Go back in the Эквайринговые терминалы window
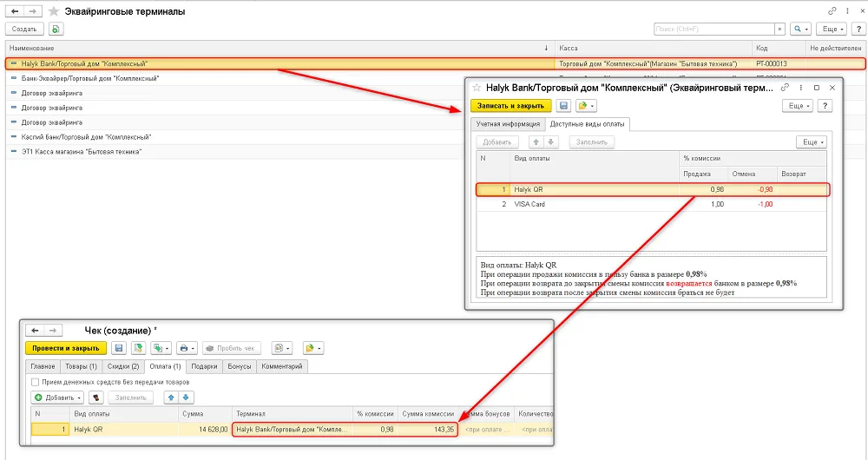The image size is (868, 460). [x=15, y=11]
